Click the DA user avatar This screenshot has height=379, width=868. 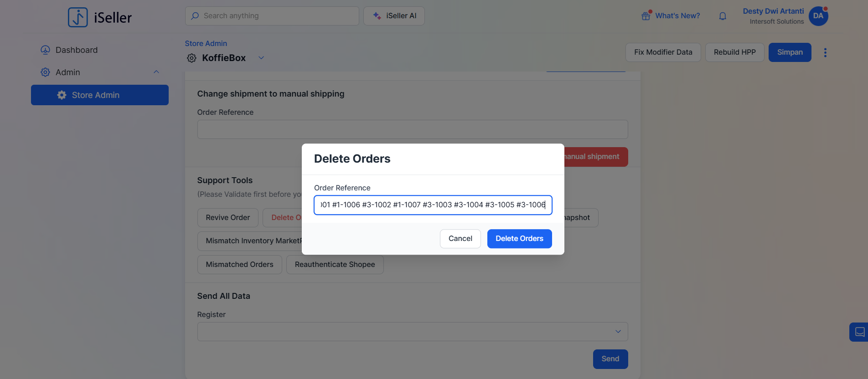[818, 16]
